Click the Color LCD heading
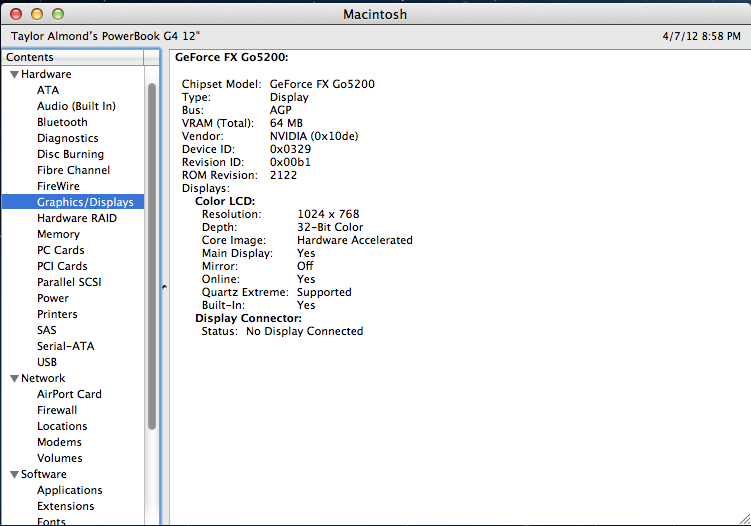Viewport: 751px width, 526px height. tap(225, 201)
